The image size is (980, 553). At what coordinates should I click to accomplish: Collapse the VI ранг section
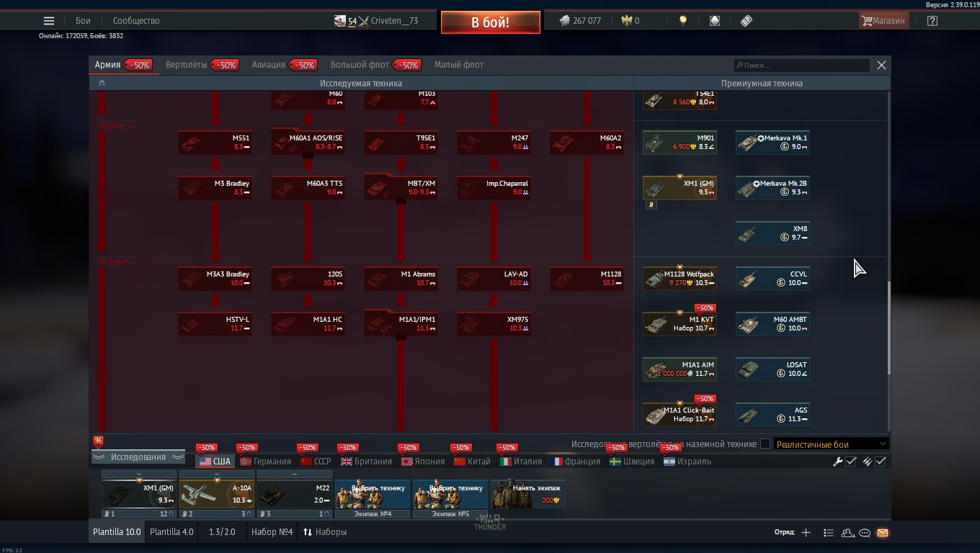pos(115,126)
